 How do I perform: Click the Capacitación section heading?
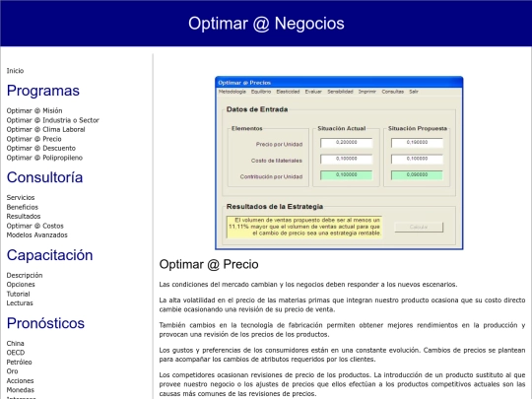[x=49, y=255]
